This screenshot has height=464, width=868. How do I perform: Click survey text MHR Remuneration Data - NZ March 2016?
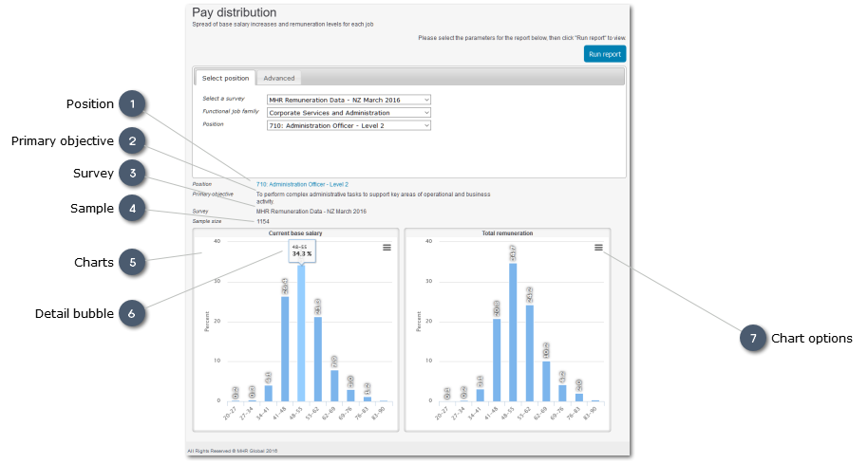pos(311,212)
